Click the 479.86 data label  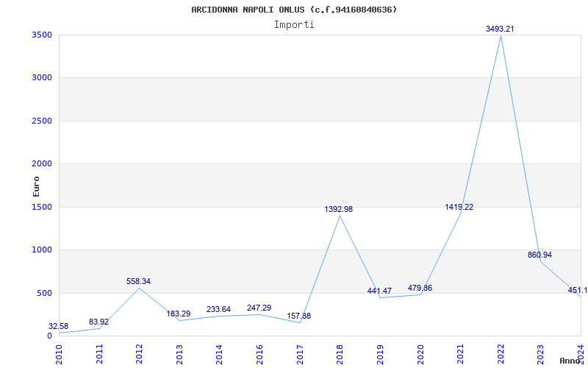coord(420,289)
